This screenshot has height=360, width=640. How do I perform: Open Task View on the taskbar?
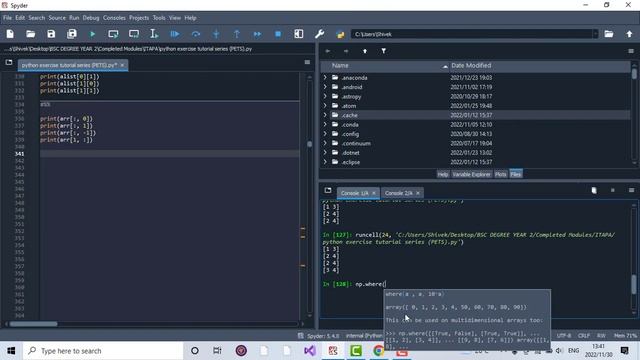(217, 351)
